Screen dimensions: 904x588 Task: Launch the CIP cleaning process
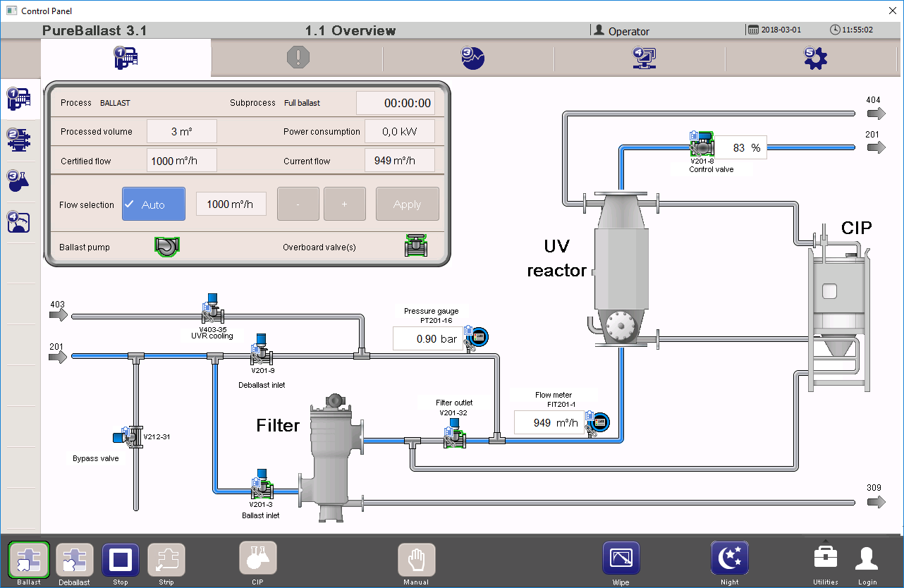[258, 560]
